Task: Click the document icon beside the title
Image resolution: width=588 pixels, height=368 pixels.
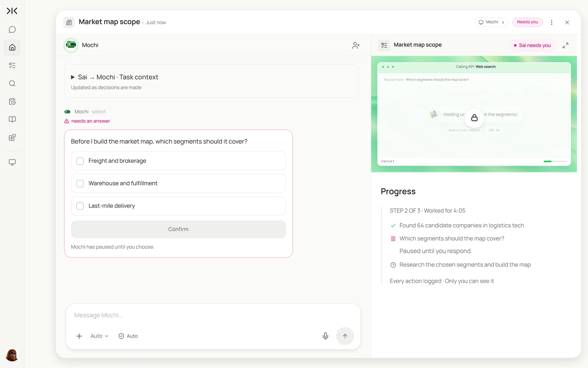Action: [x=69, y=22]
